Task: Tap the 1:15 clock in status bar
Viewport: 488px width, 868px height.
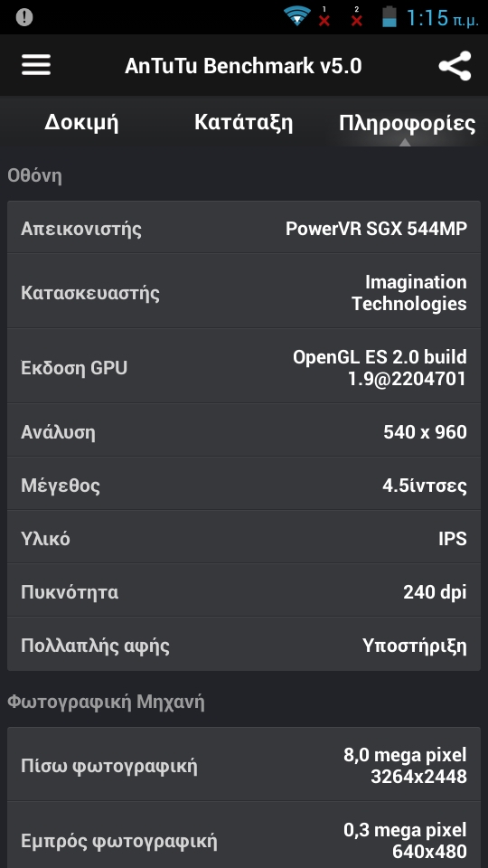Action: pos(442,18)
